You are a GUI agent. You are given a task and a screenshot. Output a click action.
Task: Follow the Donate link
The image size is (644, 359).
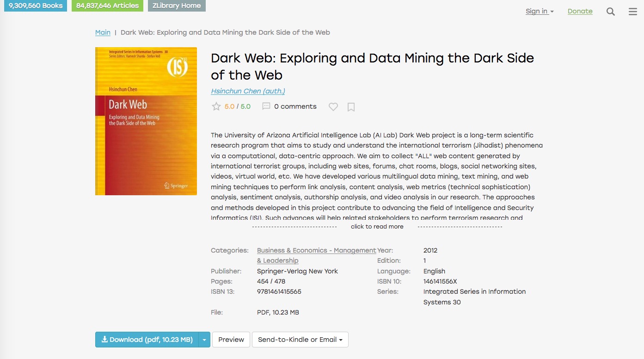pos(580,12)
